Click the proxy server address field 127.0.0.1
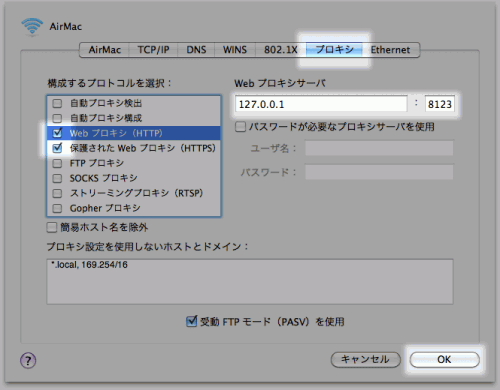The height and width of the screenshot is (390, 500). pyautogui.click(x=321, y=104)
